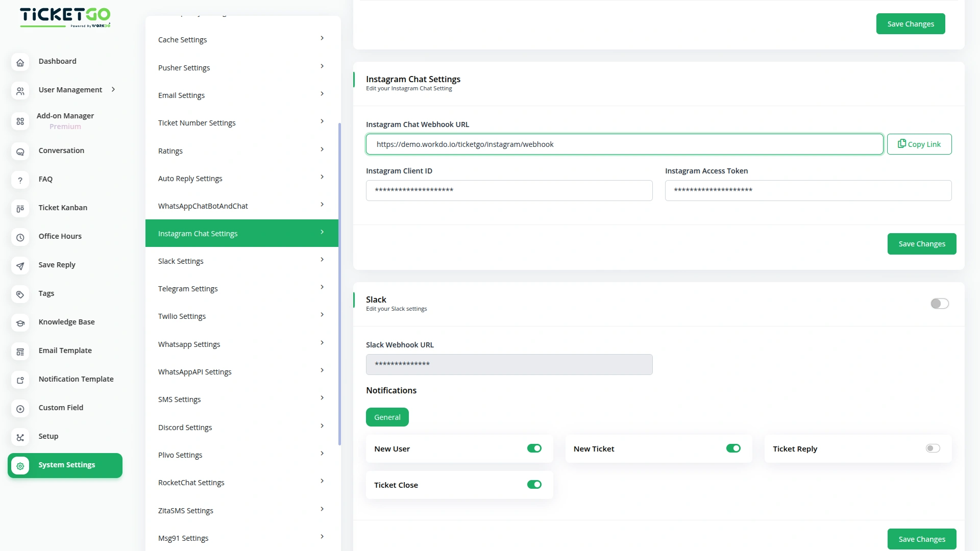This screenshot has width=980, height=551.
Task: Open the System Settings gear icon
Action: tap(20, 466)
